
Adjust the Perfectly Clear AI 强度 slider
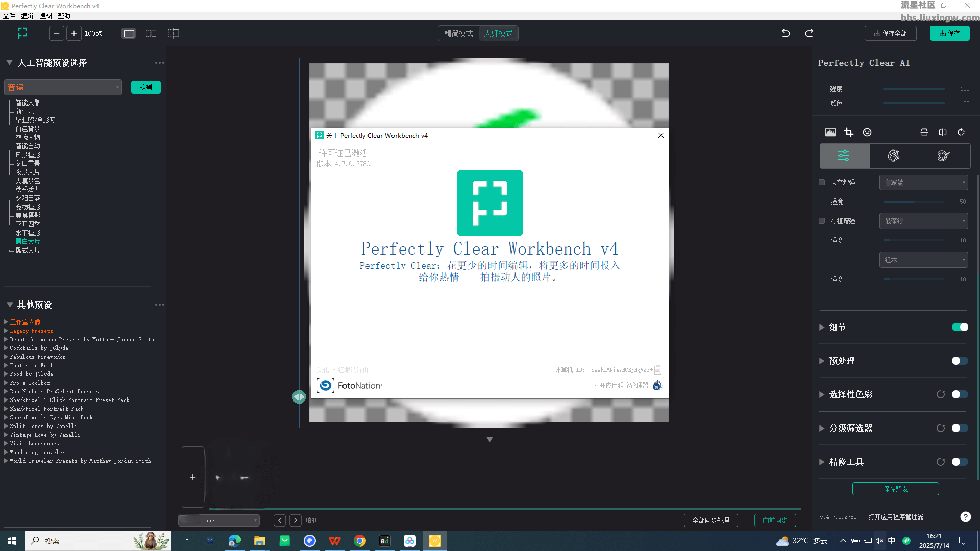pos(914,89)
